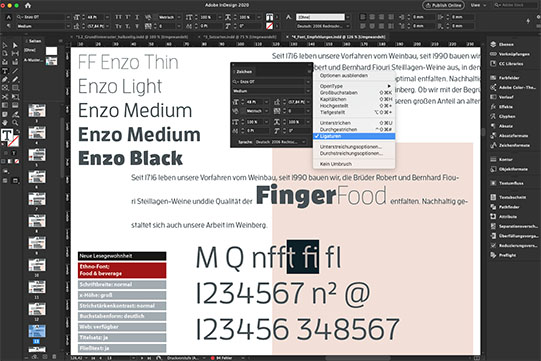541x361 pixels.
Task: Open the Zeichenformate panel
Action: click(510, 146)
